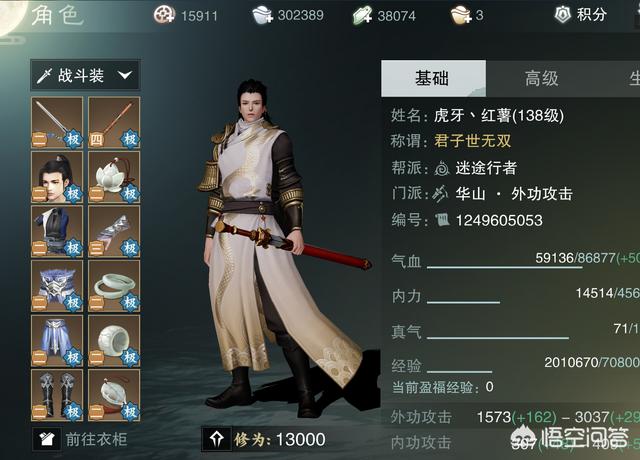The image size is (640, 460).
Task: Select the blue robe armor slot
Action: pyautogui.click(x=57, y=231)
